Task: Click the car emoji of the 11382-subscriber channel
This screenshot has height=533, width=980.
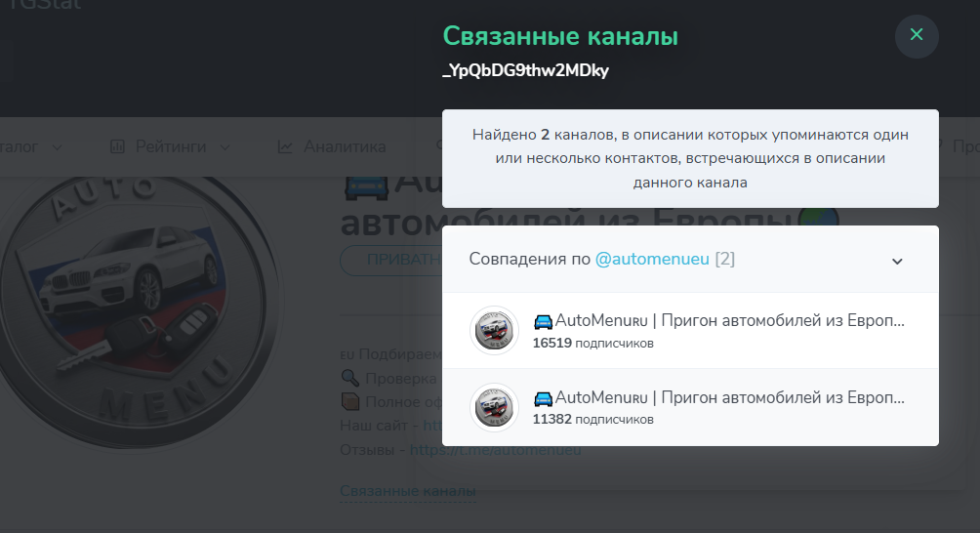Action: tap(543, 398)
